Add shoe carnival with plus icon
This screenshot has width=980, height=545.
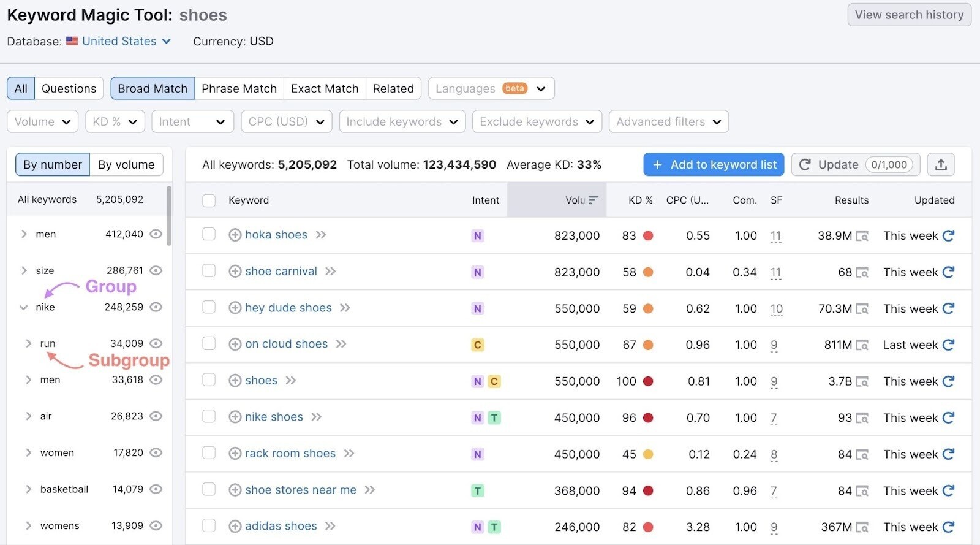(x=235, y=271)
